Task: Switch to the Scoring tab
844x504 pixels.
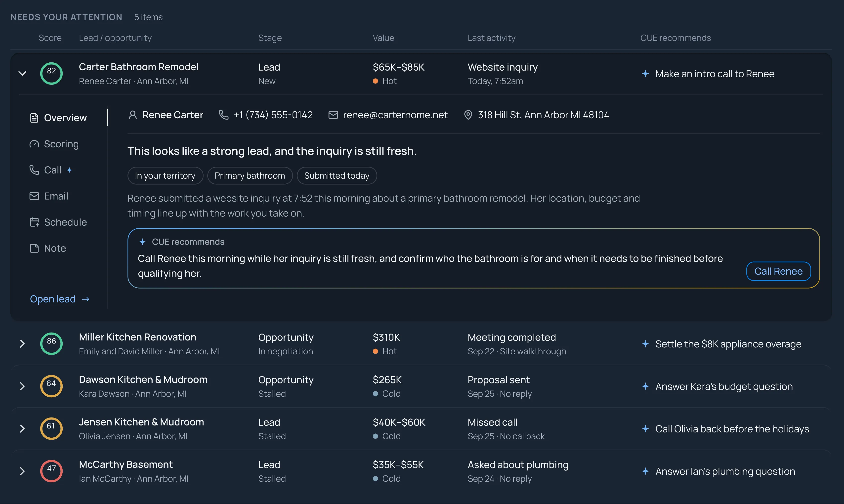Action: 54,144
